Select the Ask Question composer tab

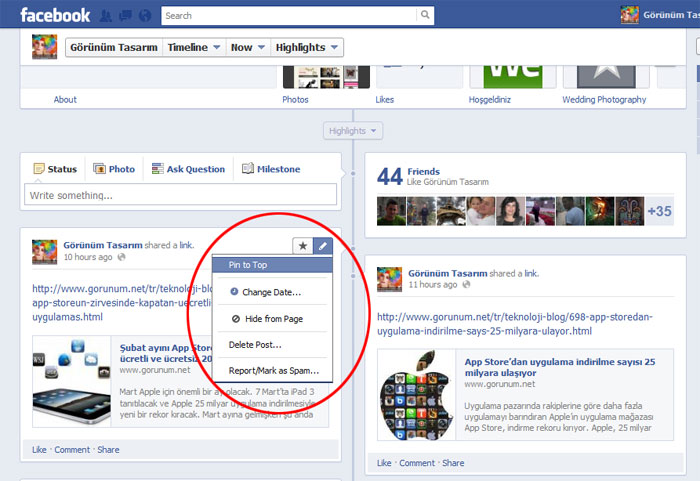188,169
